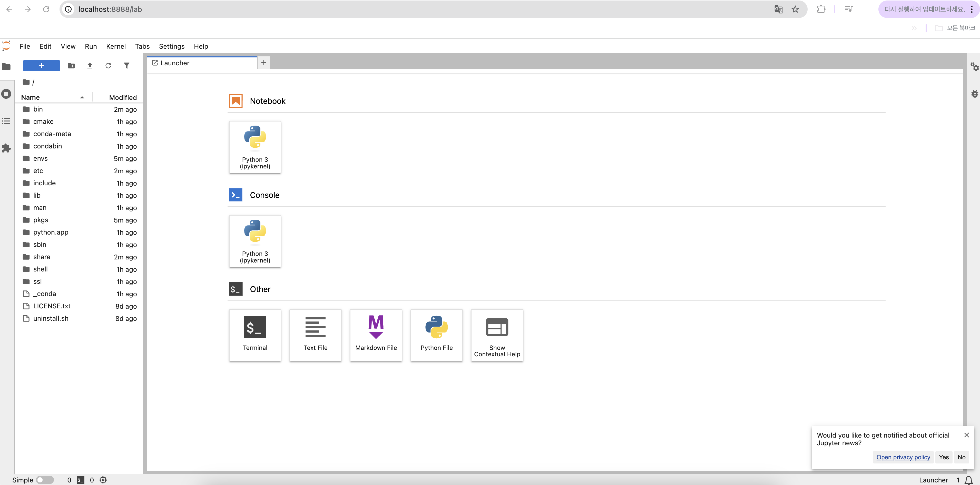
Task: Open a new launcher tab with plus
Action: (264, 63)
